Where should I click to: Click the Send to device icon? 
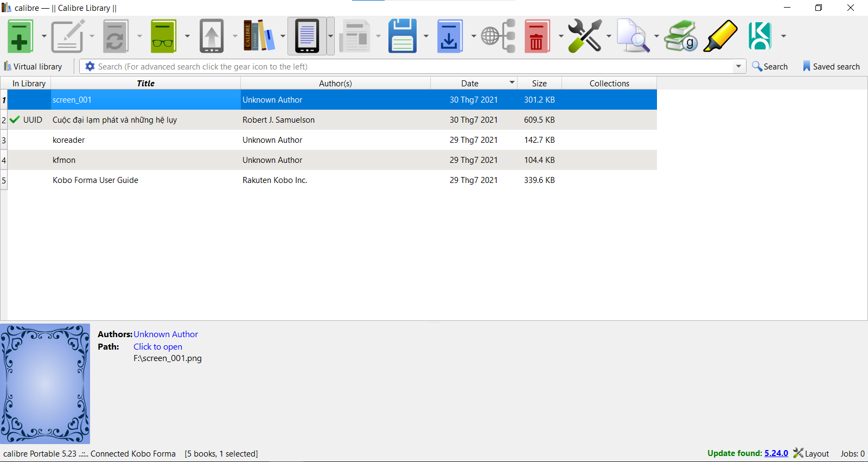[212, 36]
